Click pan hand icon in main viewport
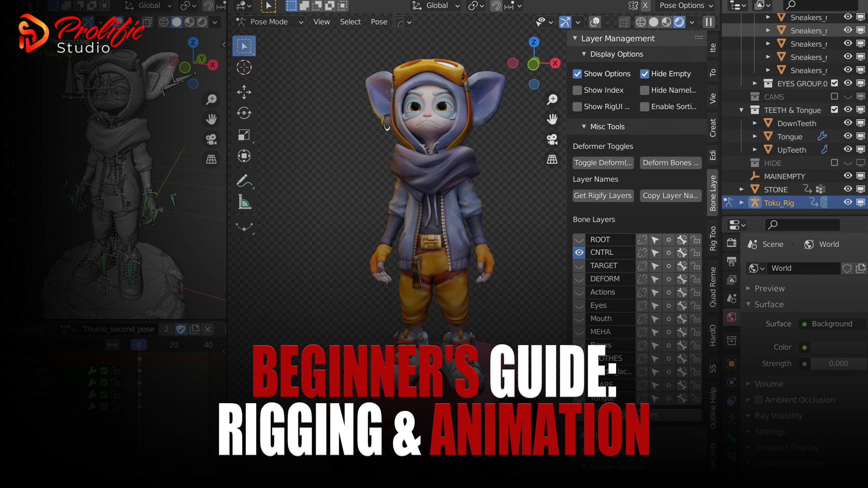Viewport: 868px width, 488px height. click(552, 119)
